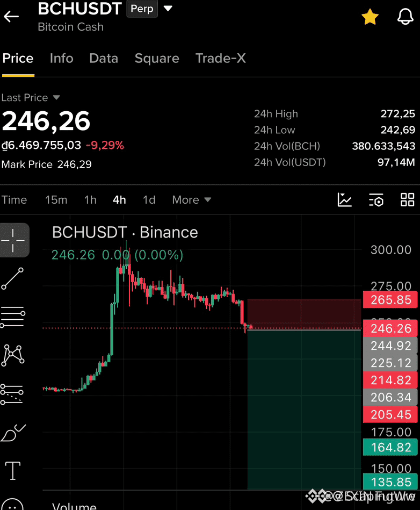Click the short position red stop zone

[x=305, y=313]
